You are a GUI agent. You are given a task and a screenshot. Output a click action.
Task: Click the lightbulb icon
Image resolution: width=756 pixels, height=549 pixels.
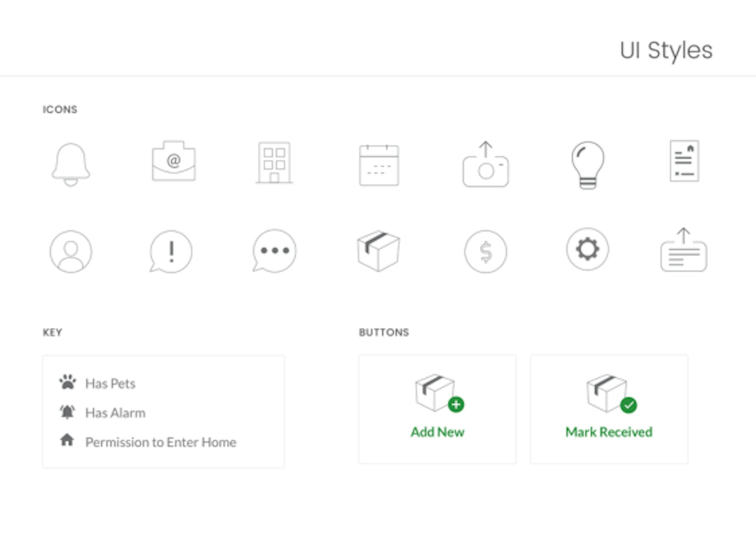click(587, 165)
